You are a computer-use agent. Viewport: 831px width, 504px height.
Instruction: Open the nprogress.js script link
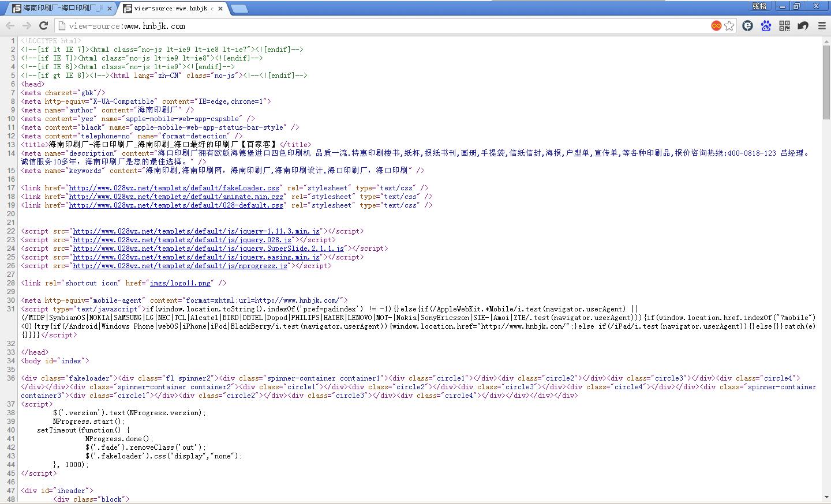tap(180, 266)
